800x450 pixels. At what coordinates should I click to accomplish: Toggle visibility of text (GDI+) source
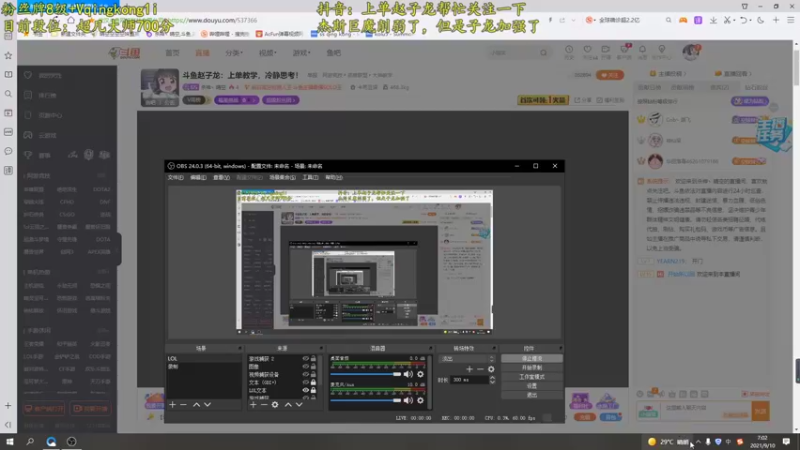(x=306, y=382)
